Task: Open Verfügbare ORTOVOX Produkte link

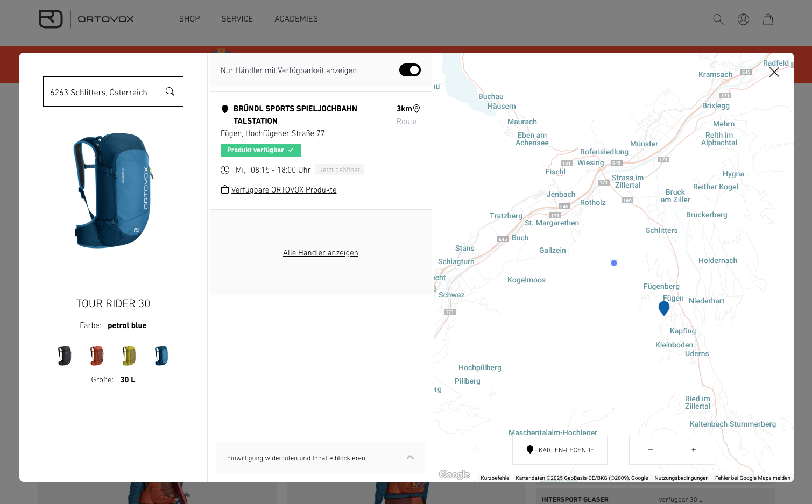Action: pos(284,190)
